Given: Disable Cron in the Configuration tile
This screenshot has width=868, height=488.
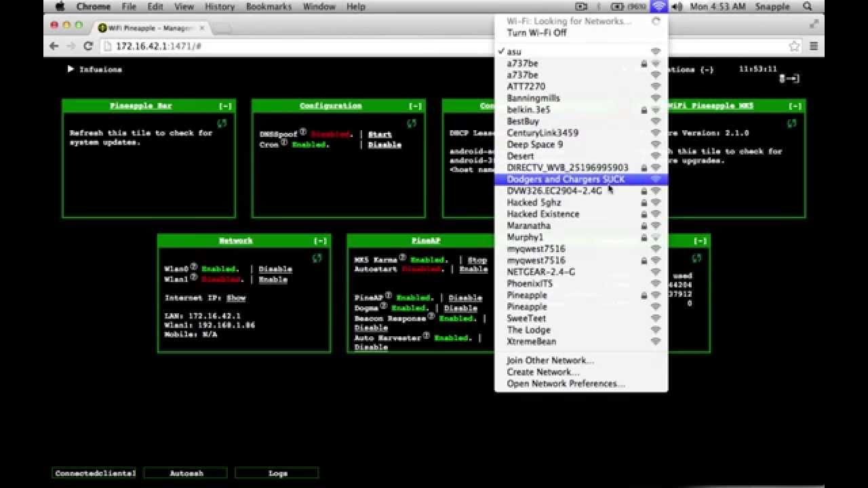Looking at the screenshot, I should pos(384,145).
